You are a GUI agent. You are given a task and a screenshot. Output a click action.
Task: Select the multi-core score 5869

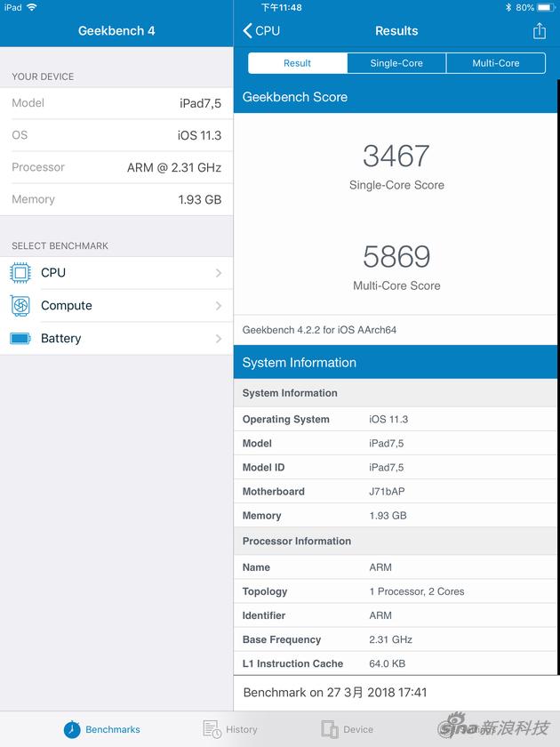(396, 256)
